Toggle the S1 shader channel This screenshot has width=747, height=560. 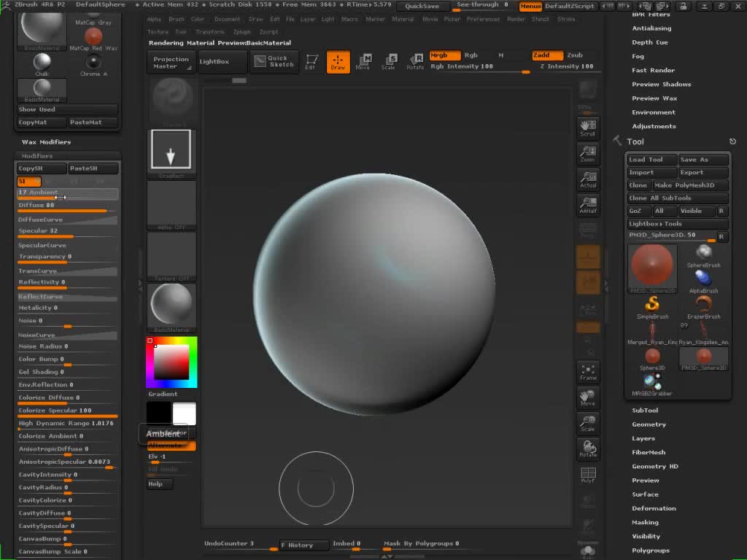coord(28,181)
